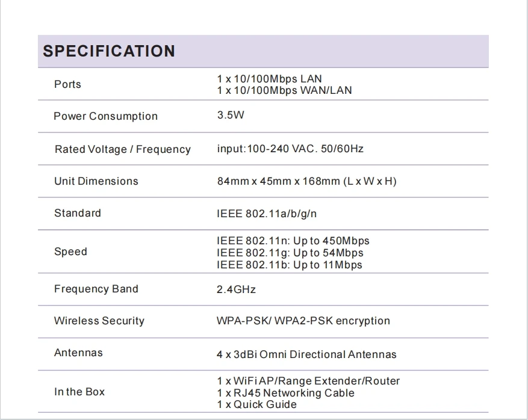Image resolution: width=528 pixels, height=420 pixels.
Task: Click the 802.11b Up to 11Mbps line
Action: tap(290, 265)
